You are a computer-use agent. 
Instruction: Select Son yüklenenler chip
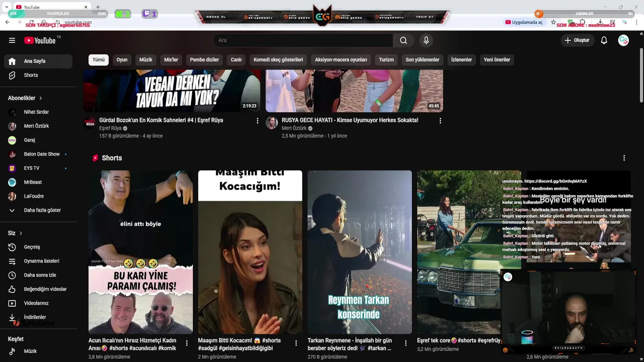pos(423,60)
